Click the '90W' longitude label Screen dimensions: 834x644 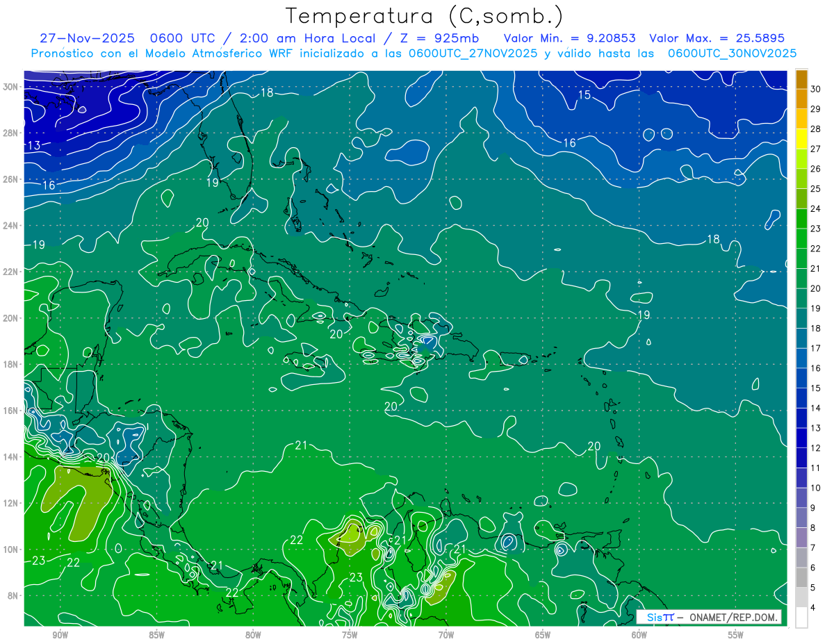pyautogui.click(x=60, y=636)
